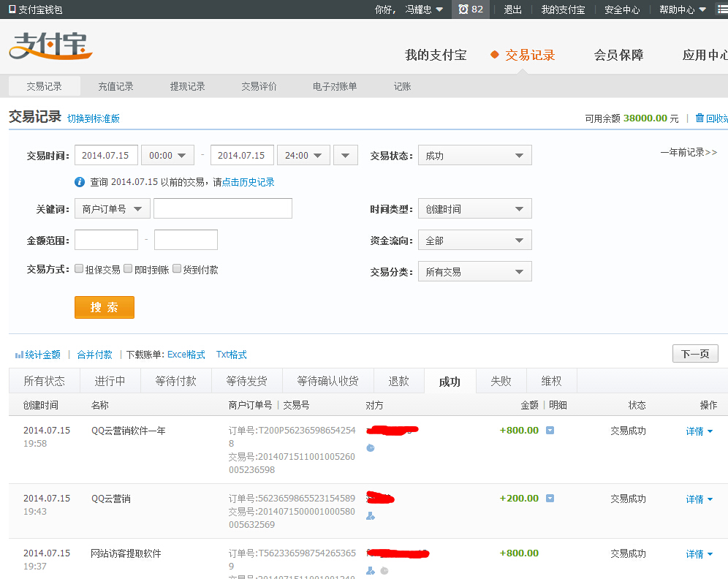Open the 资金流向 dropdown showing 全部

pos(475,240)
